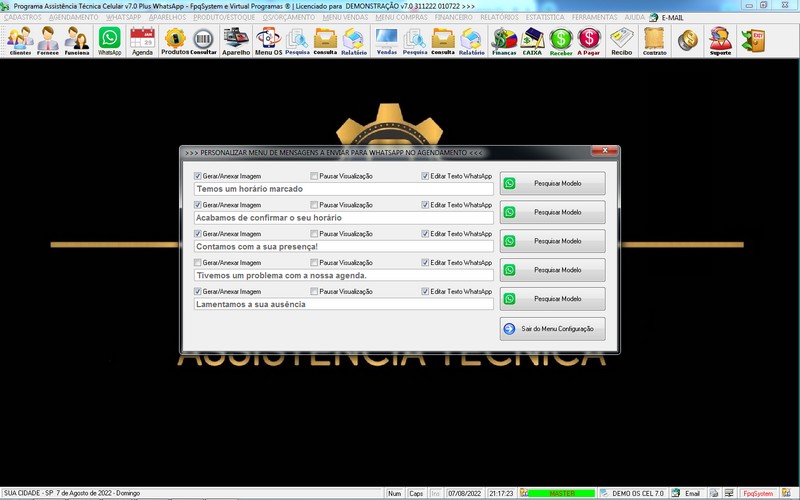800x500 pixels.
Task: Check Gerar/Anexar Imagem for 'Tivemos um problema'
Action: pos(197,262)
